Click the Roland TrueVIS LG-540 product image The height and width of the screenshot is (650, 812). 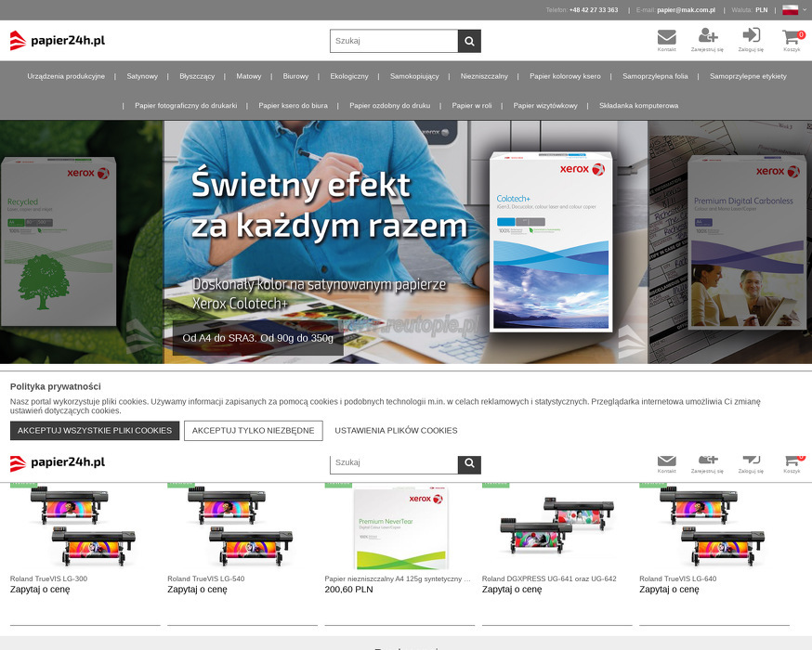click(241, 526)
